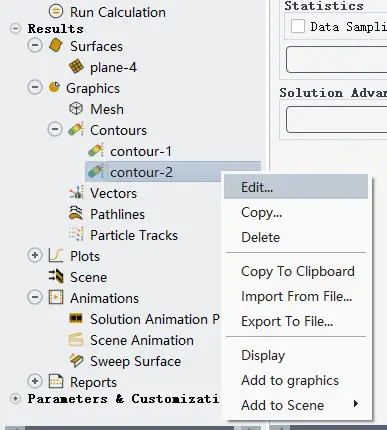Expand the Reports tree node

pyautogui.click(x=35, y=381)
